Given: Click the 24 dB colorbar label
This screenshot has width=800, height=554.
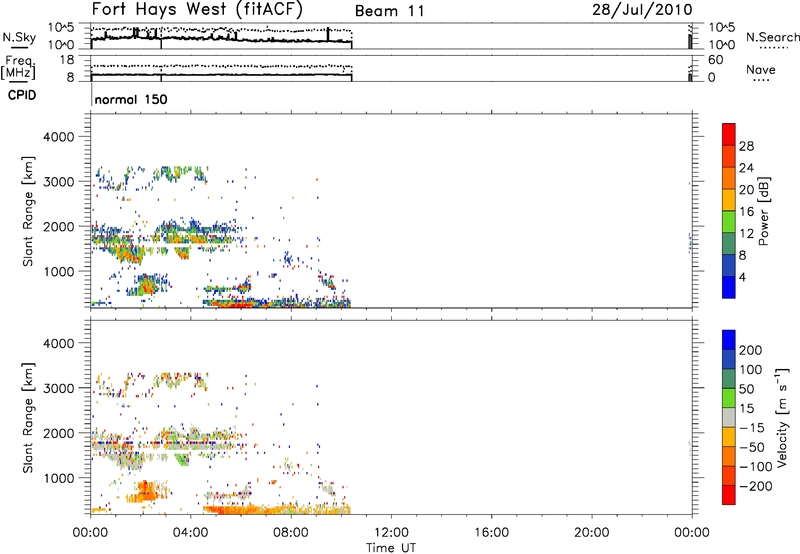Looking at the screenshot, I should point(746,168).
